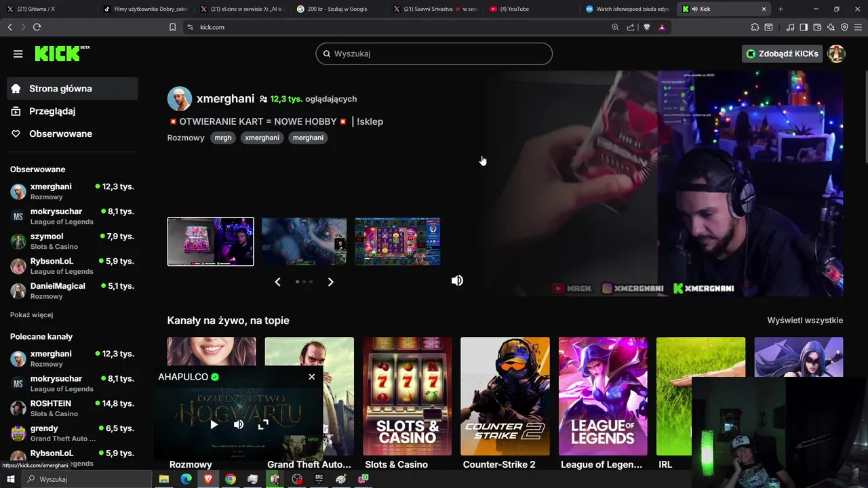Open a new browser tab

tap(781, 9)
